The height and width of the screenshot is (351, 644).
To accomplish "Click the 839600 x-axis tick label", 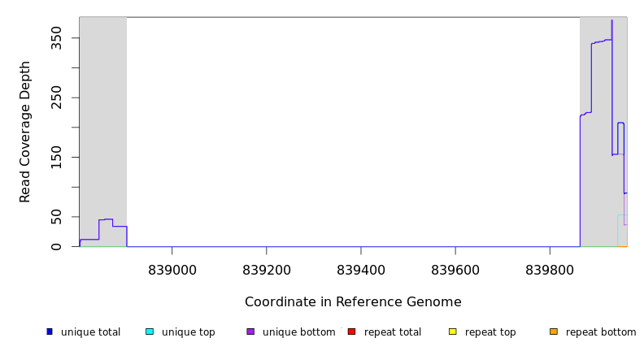I will pyautogui.click(x=455, y=269).
